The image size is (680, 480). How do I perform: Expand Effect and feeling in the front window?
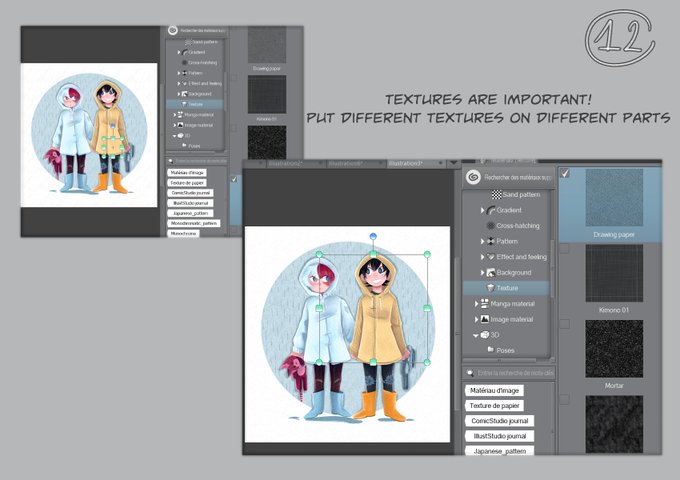point(482,257)
